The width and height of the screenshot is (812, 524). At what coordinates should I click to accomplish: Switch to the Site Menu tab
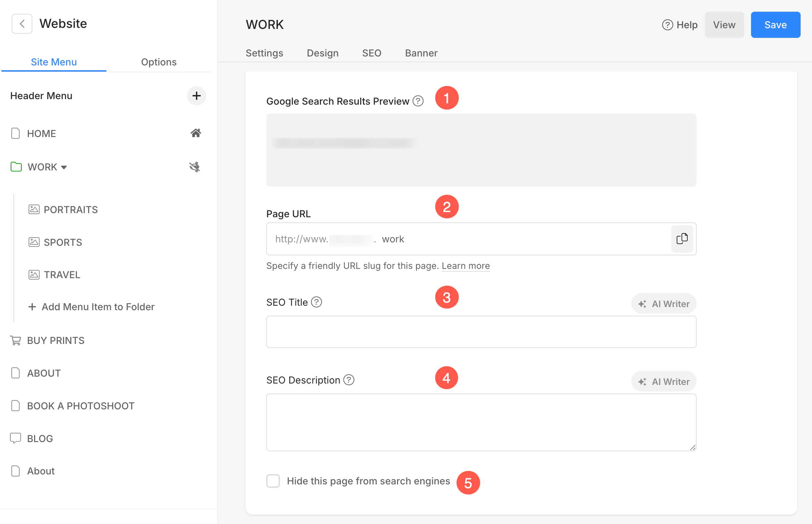pos(54,62)
